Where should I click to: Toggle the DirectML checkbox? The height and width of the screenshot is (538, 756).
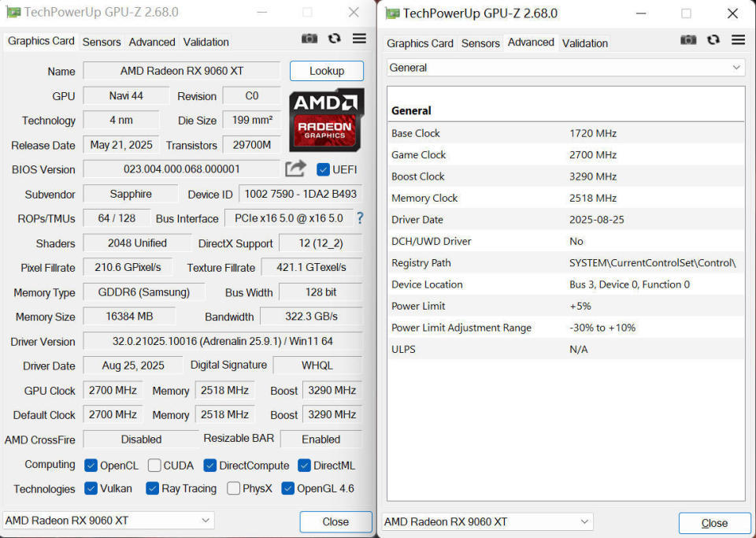click(x=304, y=466)
